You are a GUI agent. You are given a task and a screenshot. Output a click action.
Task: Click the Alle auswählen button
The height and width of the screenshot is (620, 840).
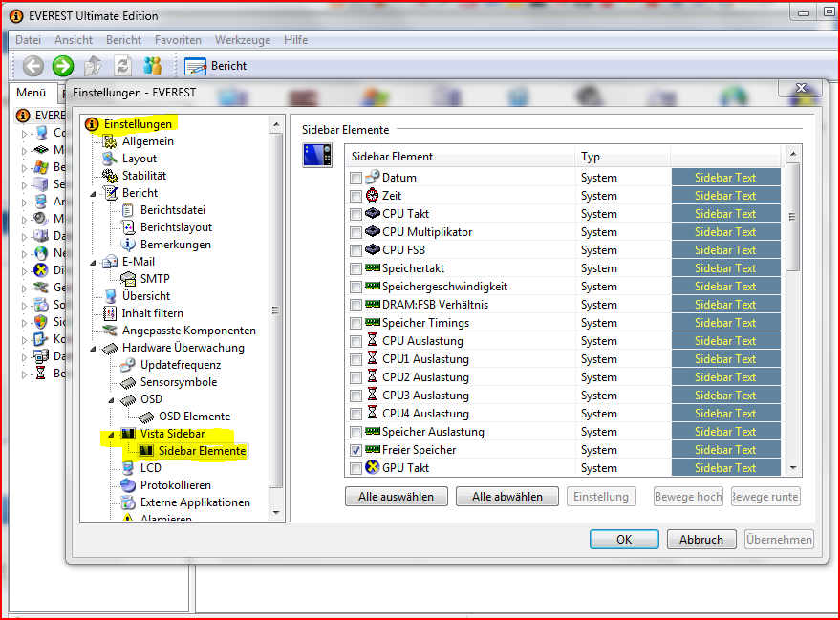[x=397, y=497]
